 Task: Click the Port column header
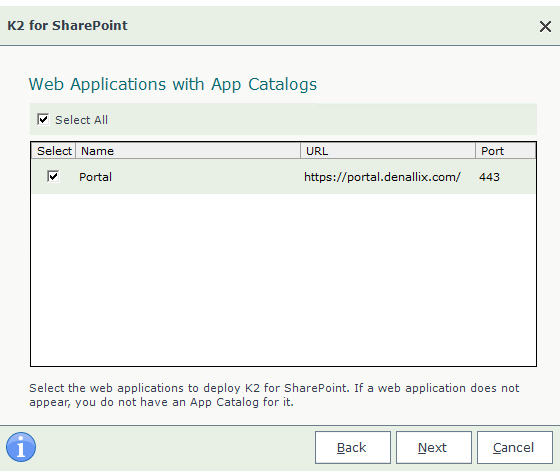tap(505, 151)
